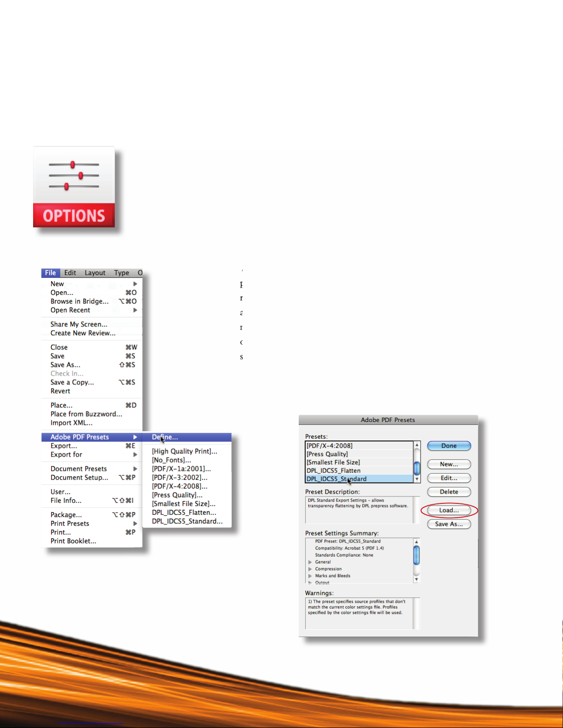563x728 pixels.
Task: Click the Delete preset button
Action: (x=449, y=491)
